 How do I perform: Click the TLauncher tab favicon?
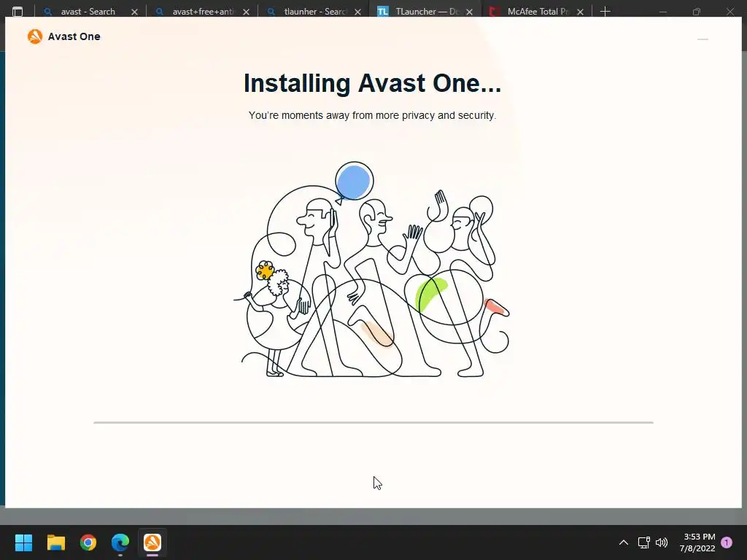coord(383,12)
